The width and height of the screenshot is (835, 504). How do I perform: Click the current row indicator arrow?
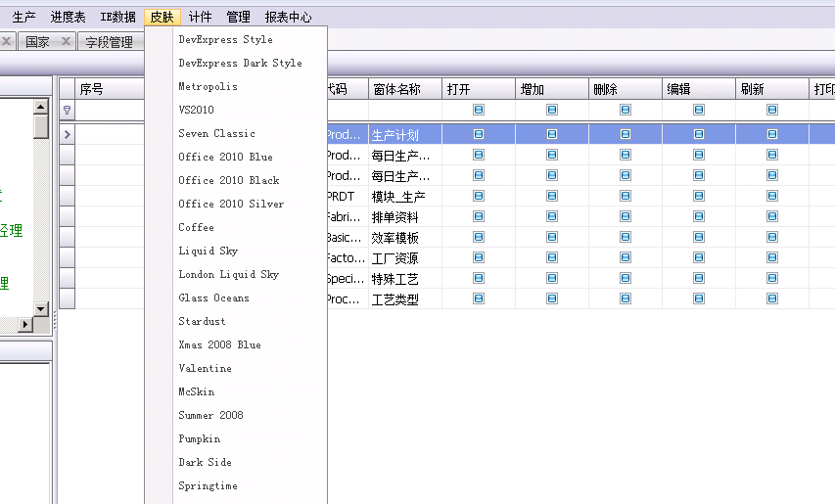(x=68, y=134)
